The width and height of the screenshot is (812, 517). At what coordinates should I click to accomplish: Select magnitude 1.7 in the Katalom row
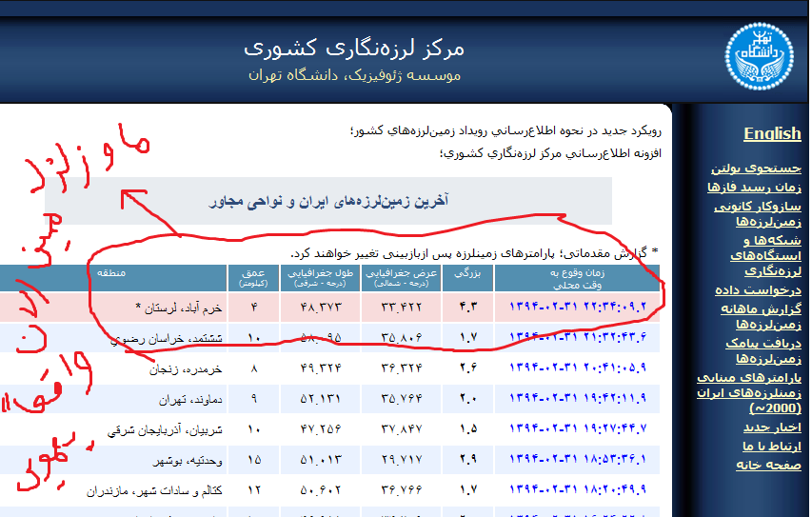(467, 490)
